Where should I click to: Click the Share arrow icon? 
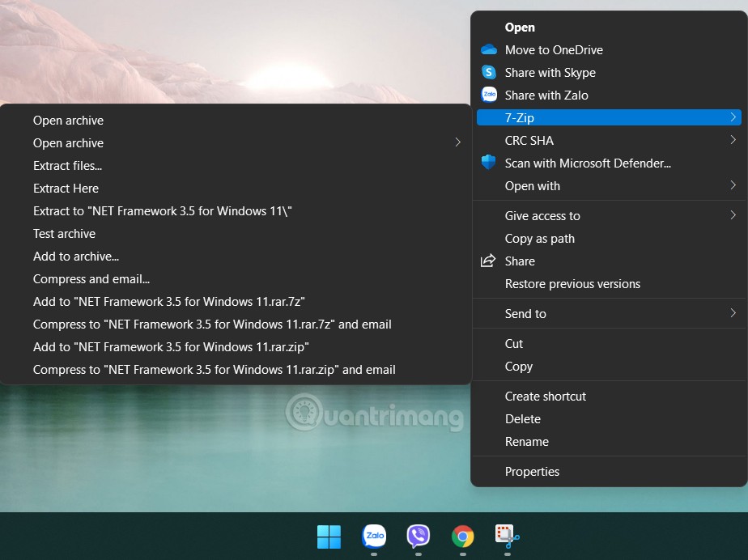pos(488,261)
